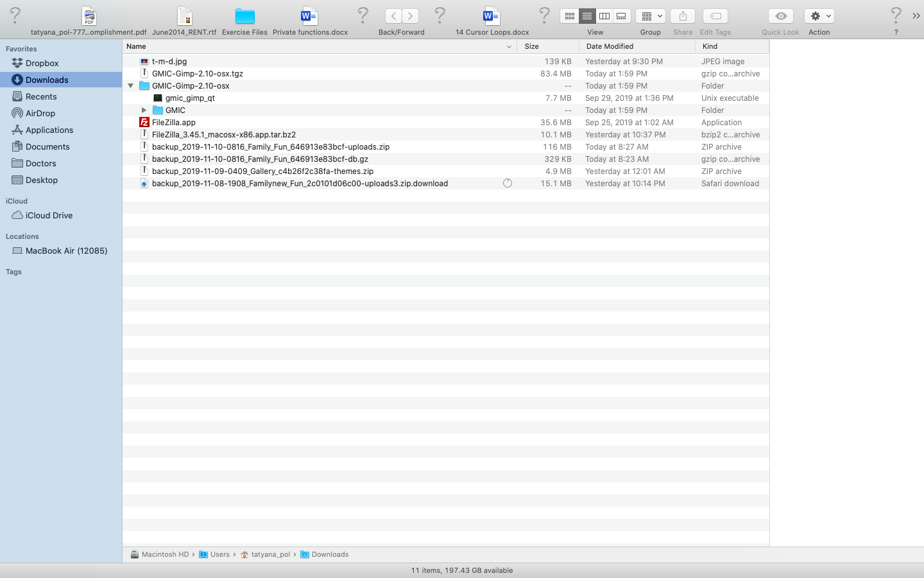
Task: Click the download progress indicator icon
Action: [x=508, y=184]
